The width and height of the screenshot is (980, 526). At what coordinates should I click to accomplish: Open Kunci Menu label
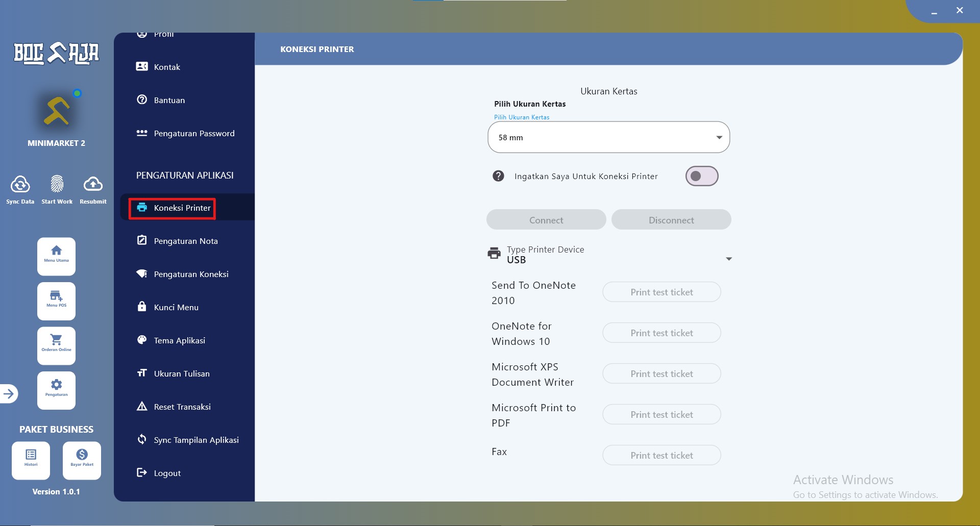176,307
